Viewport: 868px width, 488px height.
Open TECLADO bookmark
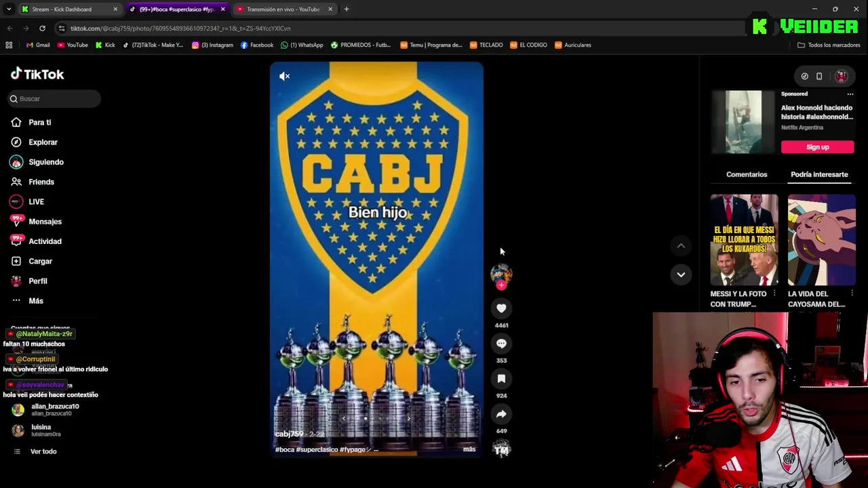486,45
